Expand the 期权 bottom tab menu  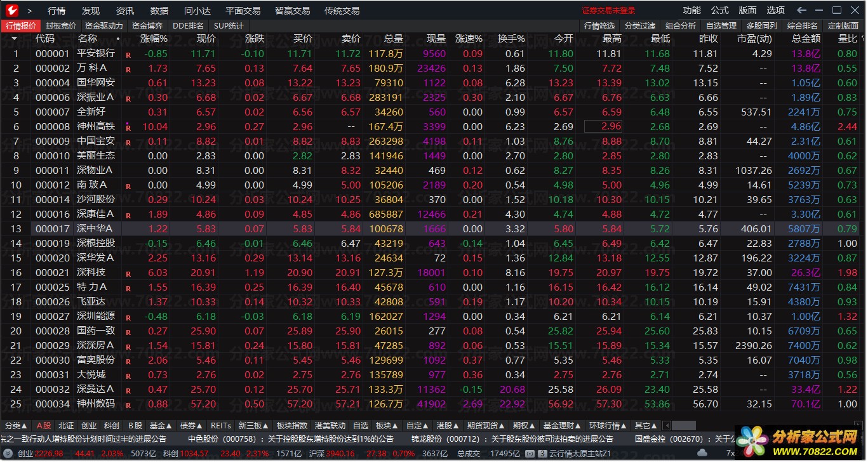pos(524,425)
